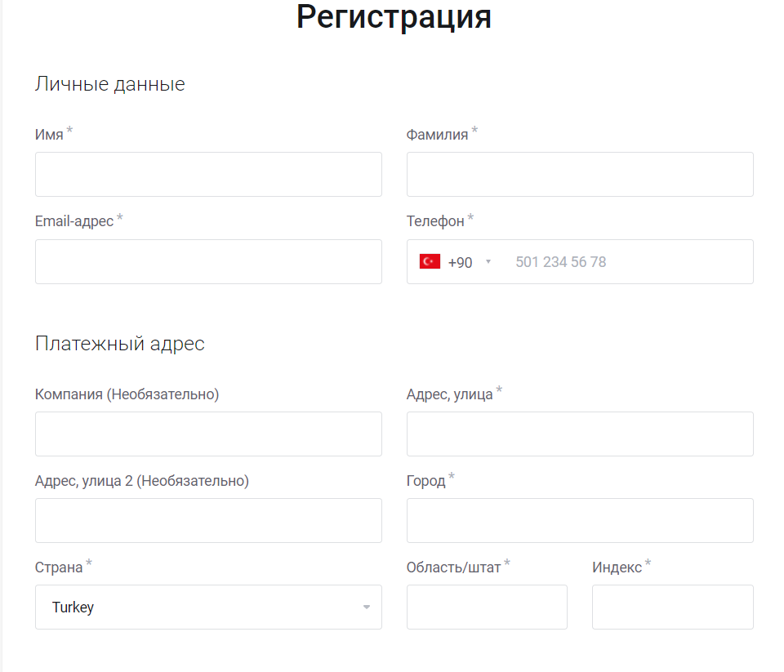The width and height of the screenshot is (784, 672).
Task: Click the Телефон field label
Action: click(x=435, y=221)
